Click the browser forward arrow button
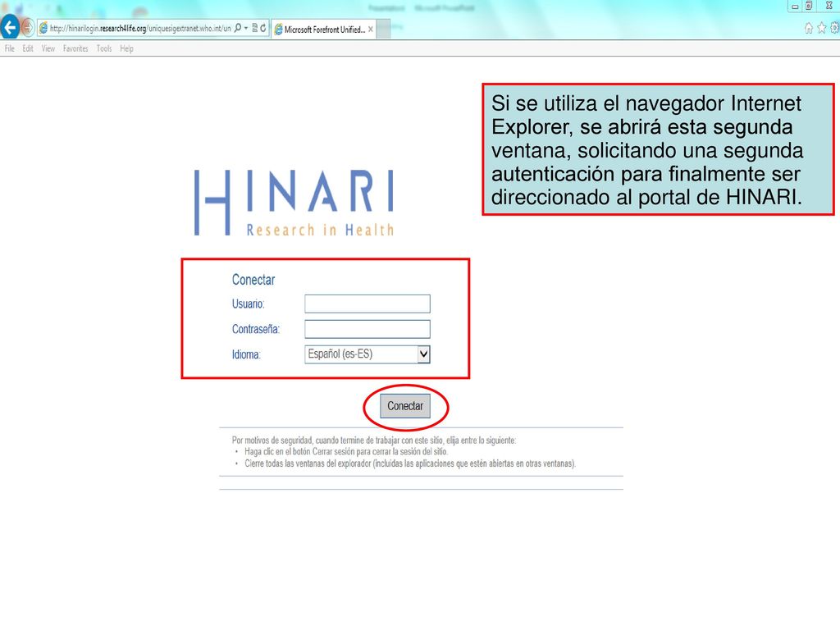 point(28,28)
